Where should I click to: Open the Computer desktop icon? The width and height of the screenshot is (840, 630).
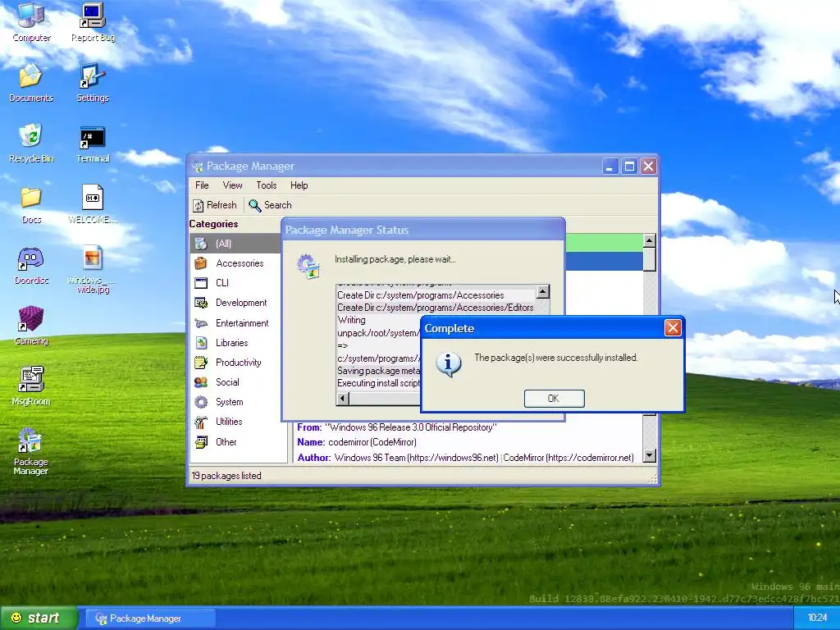pyautogui.click(x=31, y=23)
